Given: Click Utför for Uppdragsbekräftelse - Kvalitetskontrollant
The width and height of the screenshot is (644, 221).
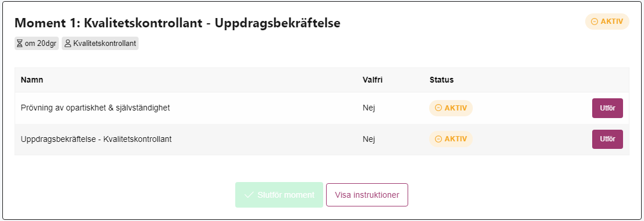Looking at the screenshot, I should pyautogui.click(x=607, y=140).
